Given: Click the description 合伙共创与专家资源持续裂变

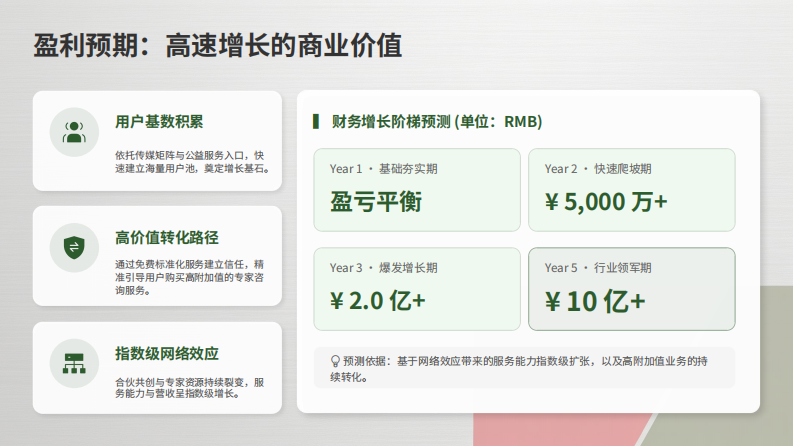Looking at the screenshot, I should coord(189,388).
